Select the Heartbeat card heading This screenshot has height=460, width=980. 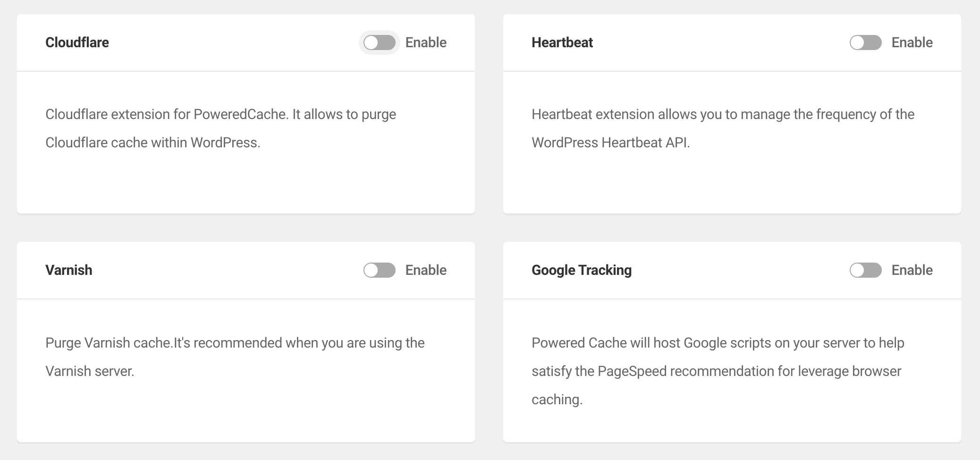click(x=562, y=43)
